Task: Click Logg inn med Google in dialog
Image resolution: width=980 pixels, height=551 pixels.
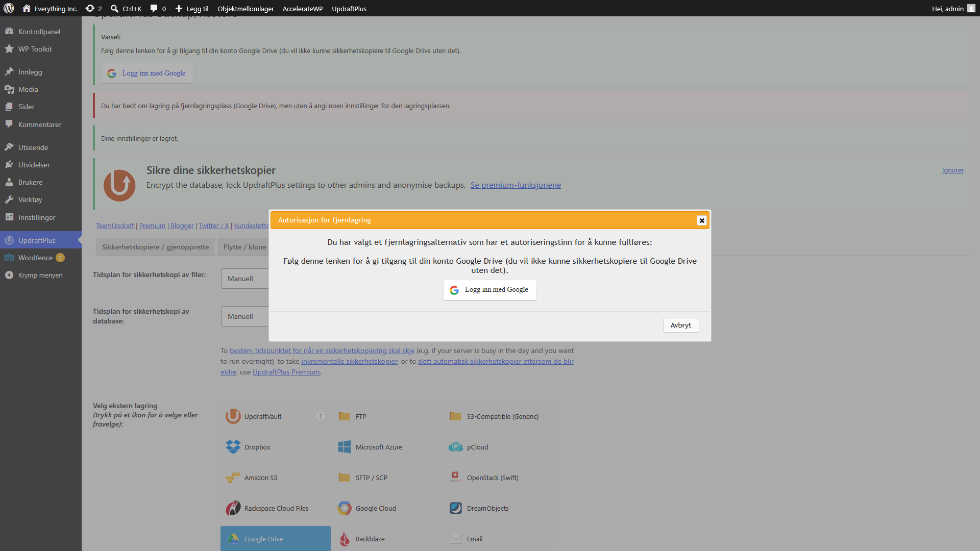Action: [x=490, y=290]
